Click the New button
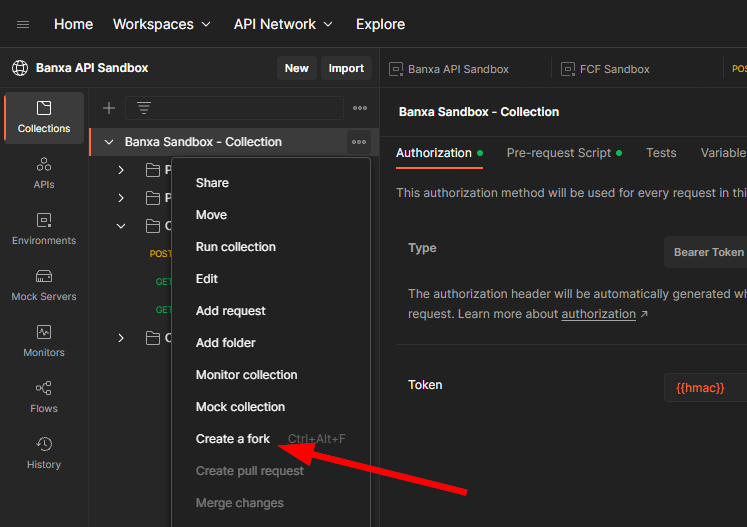The height and width of the screenshot is (527, 747). click(x=296, y=68)
